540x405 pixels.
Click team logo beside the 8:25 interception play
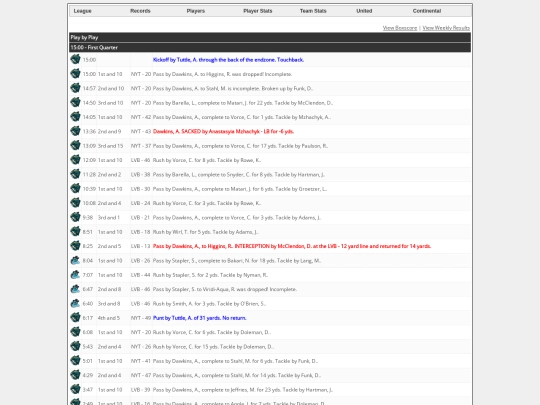click(x=75, y=246)
